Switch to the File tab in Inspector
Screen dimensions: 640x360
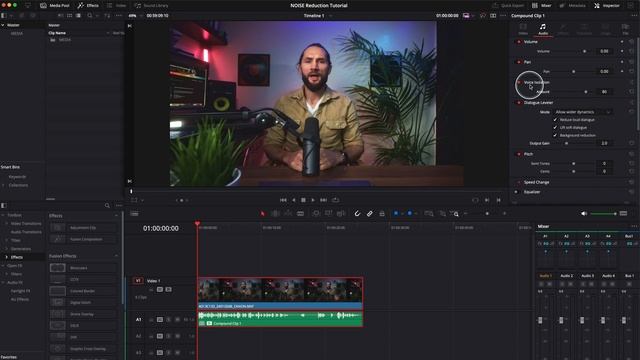[x=625, y=29]
